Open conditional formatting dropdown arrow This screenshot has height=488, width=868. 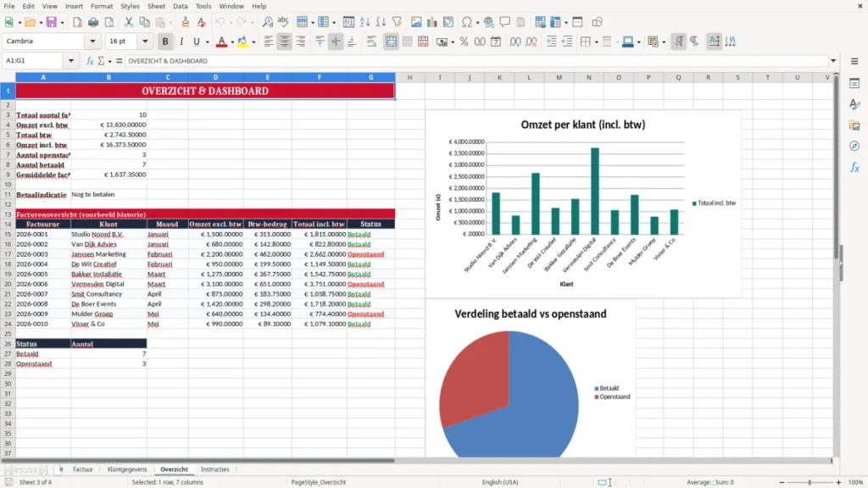[664, 42]
